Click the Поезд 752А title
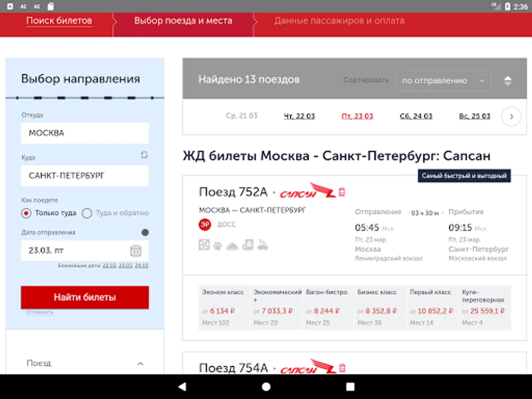 click(233, 192)
